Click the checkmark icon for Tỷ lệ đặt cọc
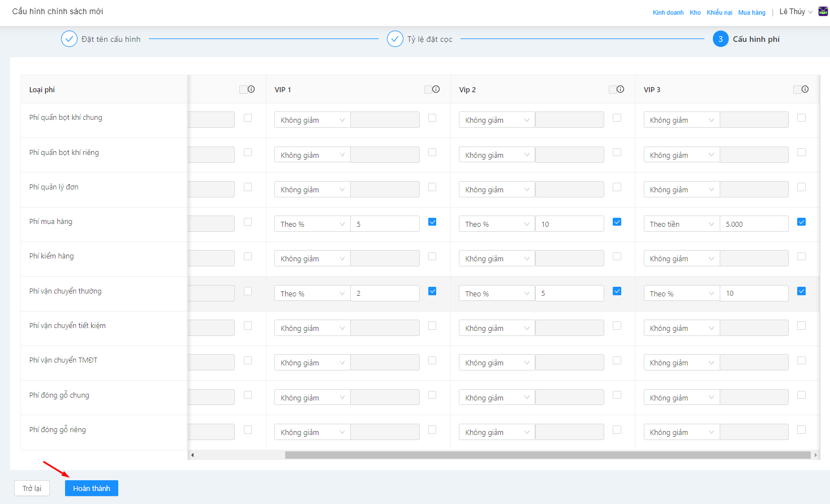Image resolution: width=830 pixels, height=504 pixels. (x=395, y=39)
